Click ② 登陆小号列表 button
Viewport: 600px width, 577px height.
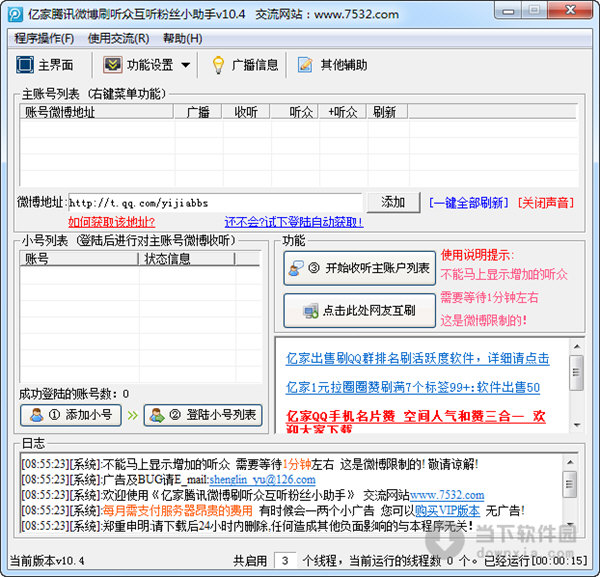coord(203,415)
